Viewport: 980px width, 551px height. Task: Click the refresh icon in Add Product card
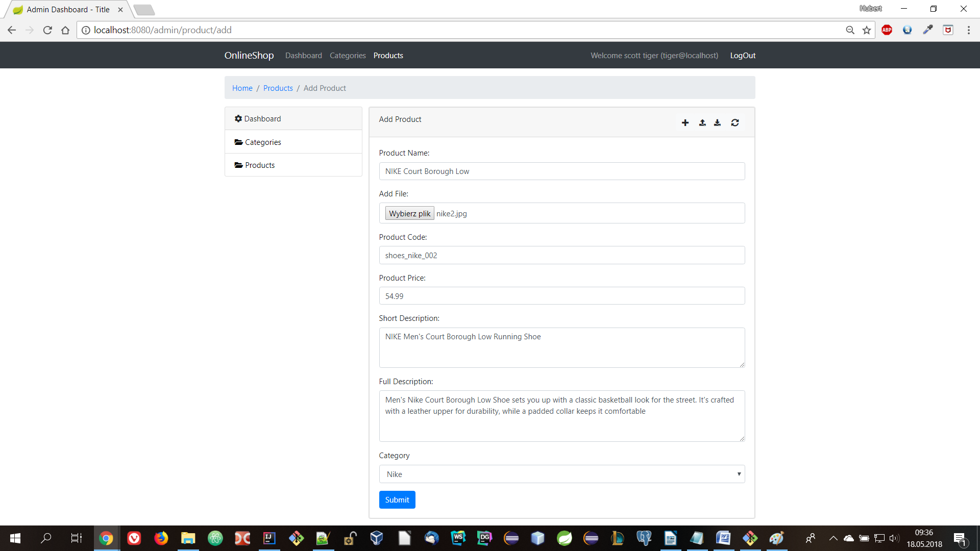(x=734, y=122)
